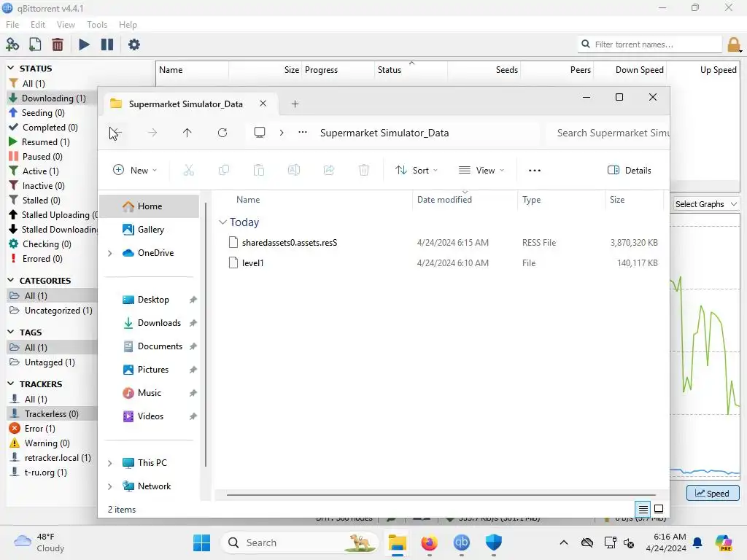This screenshot has height=560, width=747.
Task: Click the Pause icon in qBittorrent toolbar
Action: point(107,44)
